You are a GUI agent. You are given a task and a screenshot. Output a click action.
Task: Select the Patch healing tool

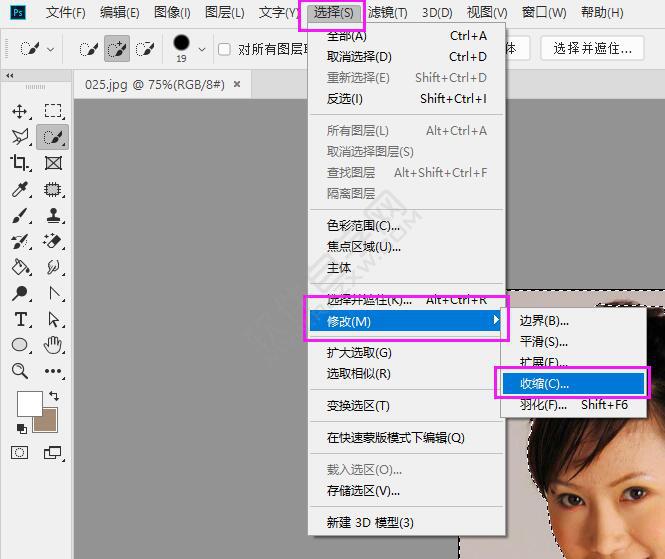53,189
